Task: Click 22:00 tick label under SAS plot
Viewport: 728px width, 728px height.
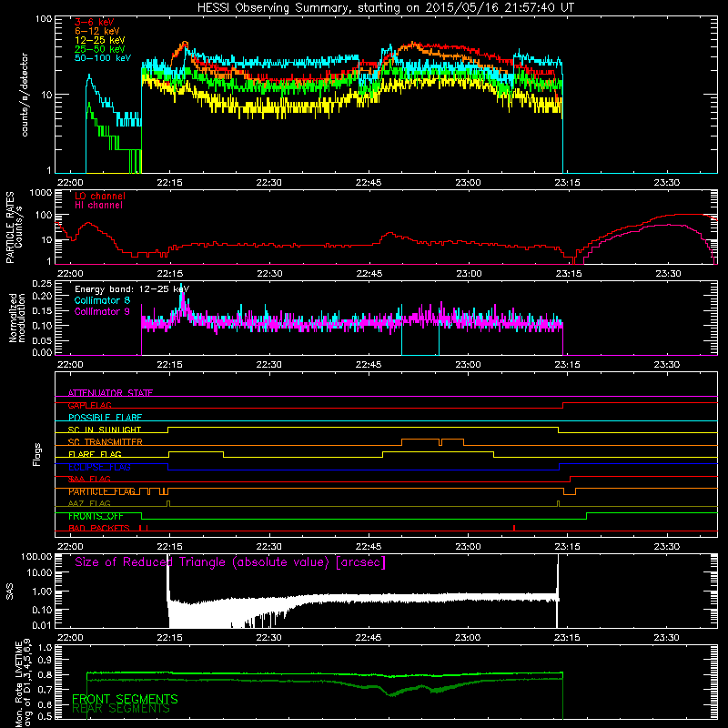Action: (x=70, y=638)
